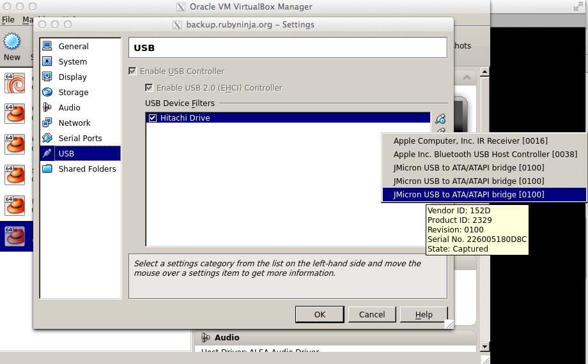Image resolution: width=588 pixels, height=364 pixels.
Task: Click the add empty USB filter icon
Action: tap(440, 119)
